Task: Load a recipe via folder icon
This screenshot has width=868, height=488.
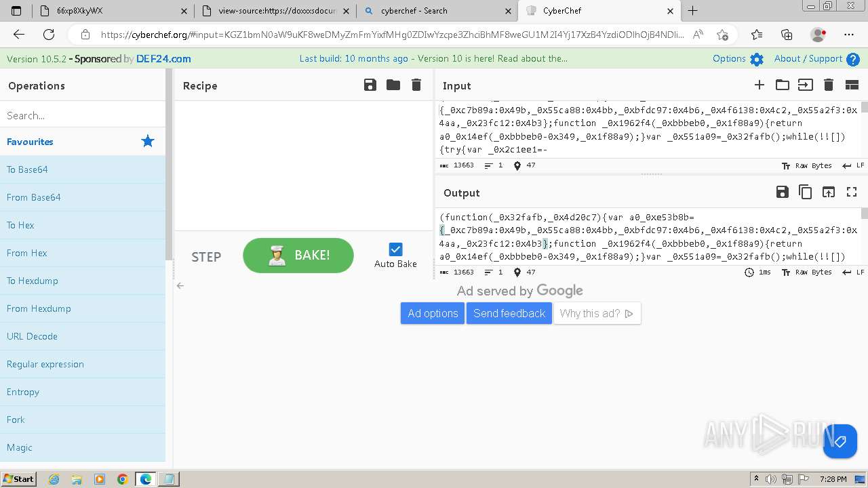Action: click(393, 85)
